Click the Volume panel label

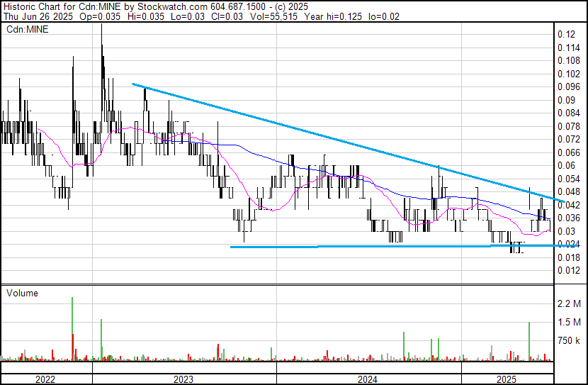pyautogui.click(x=22, y=293)
